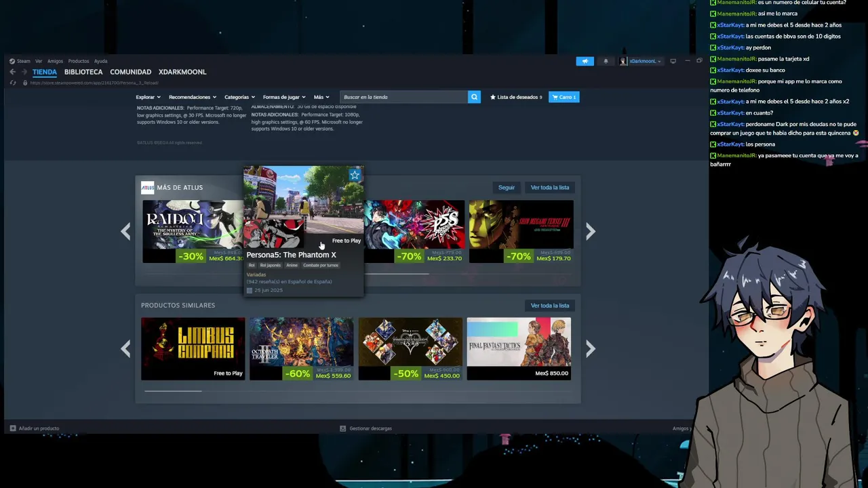
Task: Go forward with the forward arrow
Action: tap(24, 72)
